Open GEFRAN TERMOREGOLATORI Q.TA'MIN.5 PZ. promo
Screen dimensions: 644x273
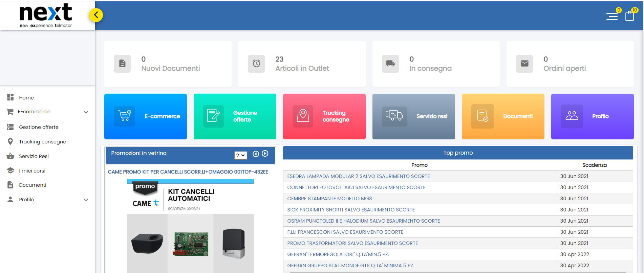click(338, 254)
